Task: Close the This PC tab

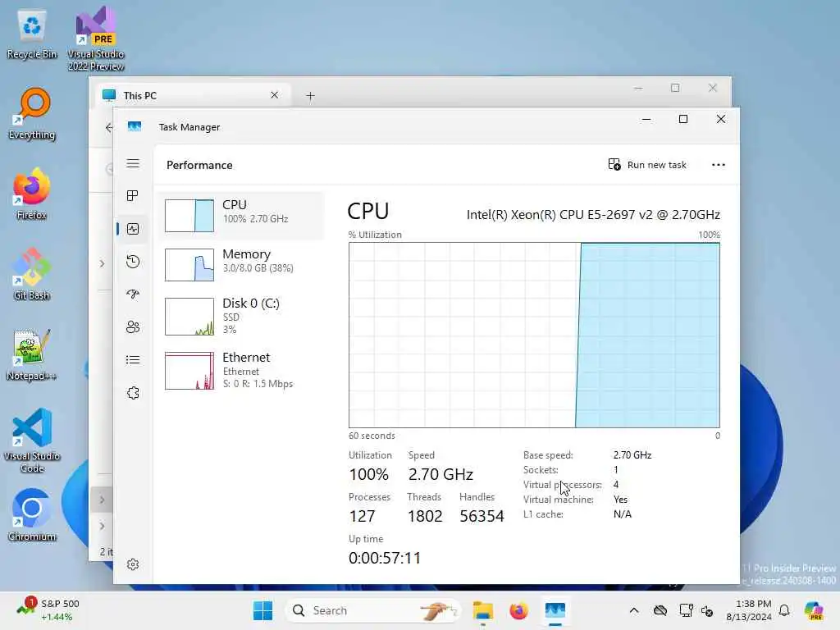Action: [274, 95]
